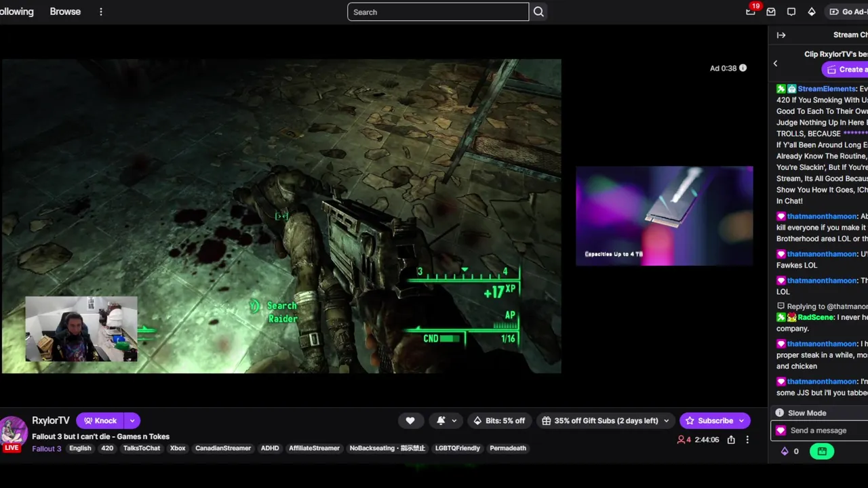Click the Create a clip button
The width and height of the screenshot is (868, 488).
coord(845,69)
